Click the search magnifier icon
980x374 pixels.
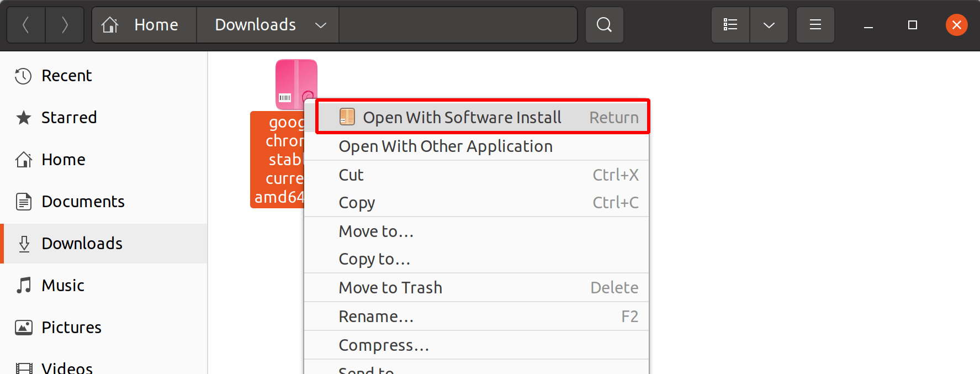click(x=604, y=25)
